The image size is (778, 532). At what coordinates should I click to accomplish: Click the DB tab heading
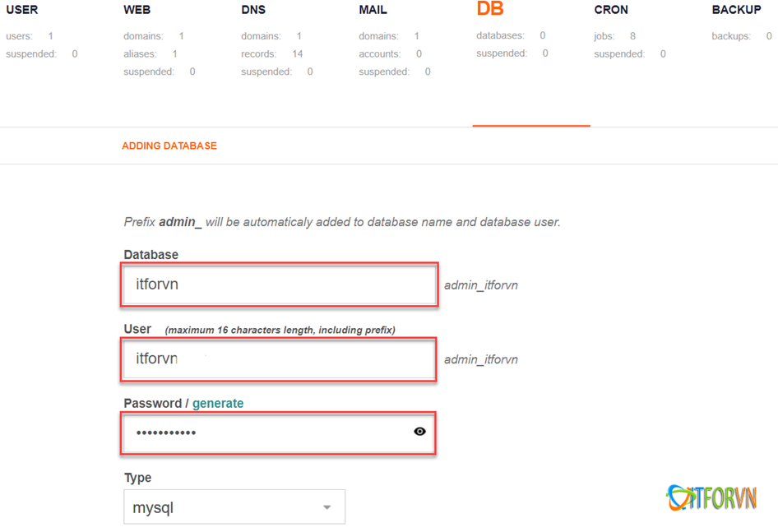click(x=490, y=9)
